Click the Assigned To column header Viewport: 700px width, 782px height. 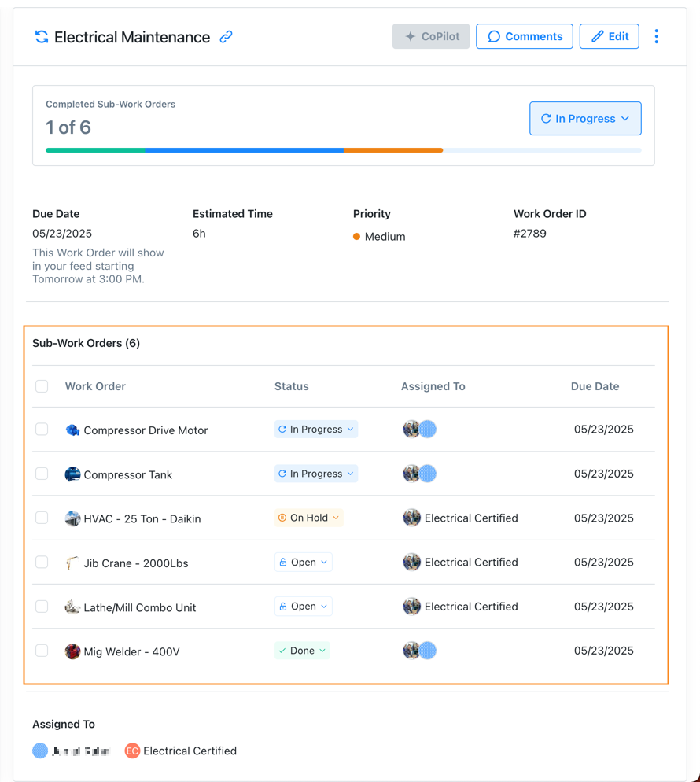point(433,386)
